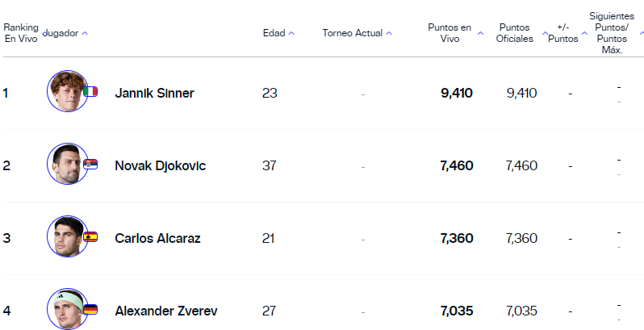Click the Ranking En Vivo column header
This screenshot has height=330, width=644.
coord(21,33)
